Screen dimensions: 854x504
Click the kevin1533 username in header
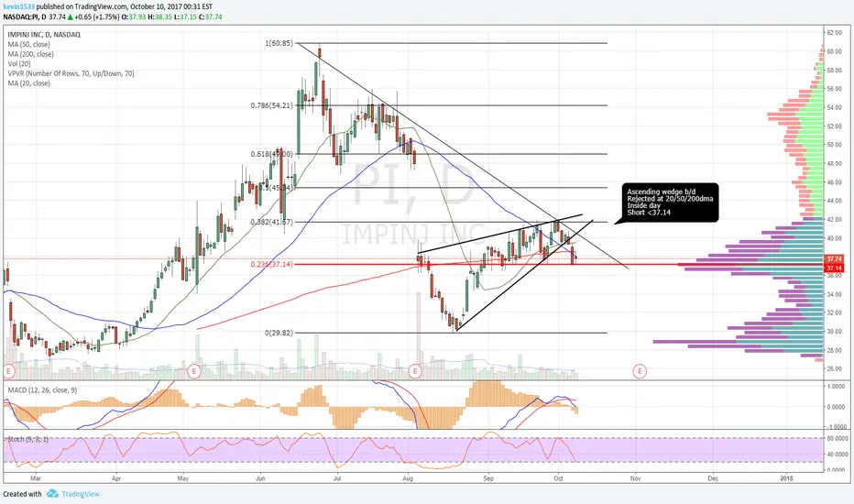coord(17,7)
